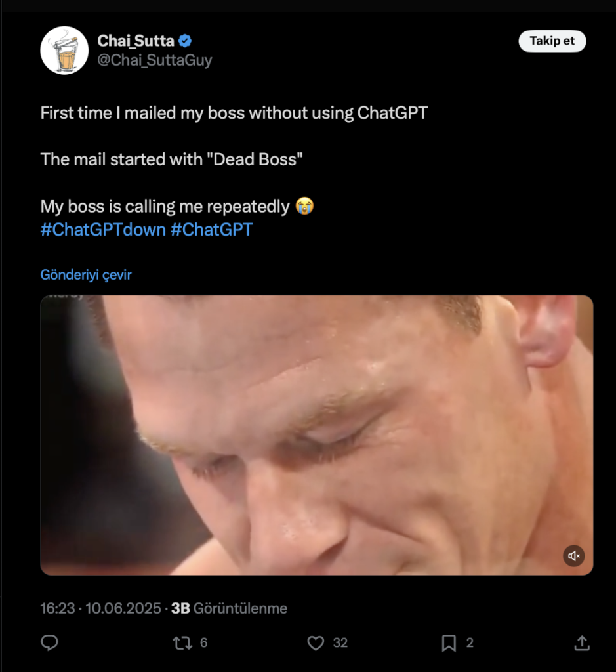Play the embedded video of crying man
This screenshot has height=672, width=616.
pos(316,434)
